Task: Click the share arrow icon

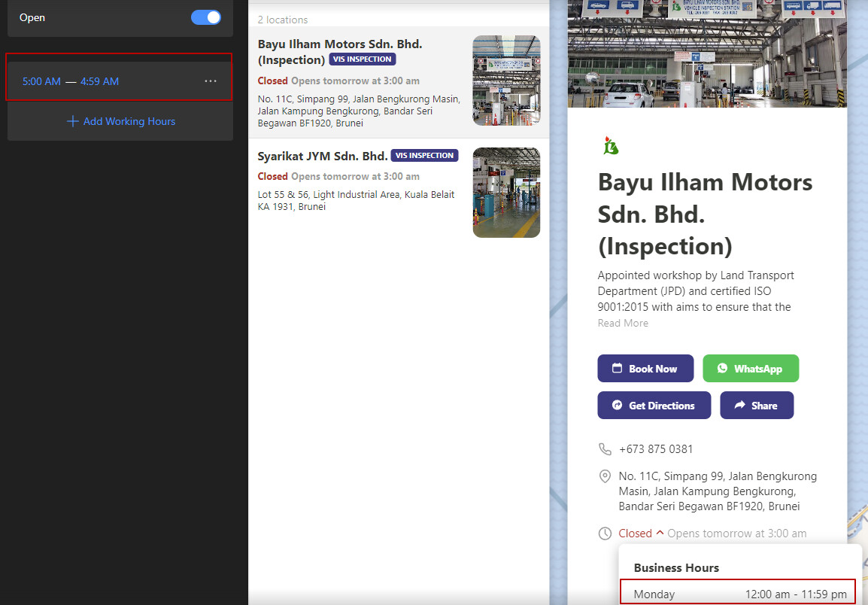Action: click(x=740, y=406)
